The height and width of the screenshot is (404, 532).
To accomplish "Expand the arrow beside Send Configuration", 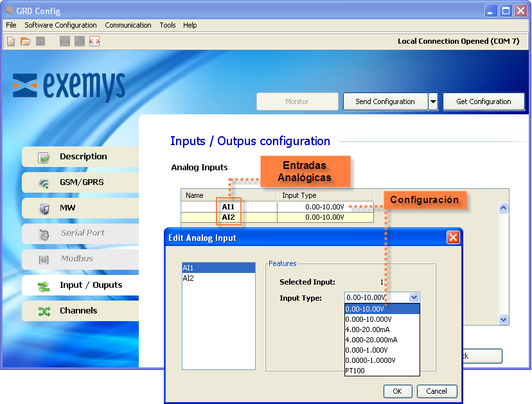I will 433,101.
